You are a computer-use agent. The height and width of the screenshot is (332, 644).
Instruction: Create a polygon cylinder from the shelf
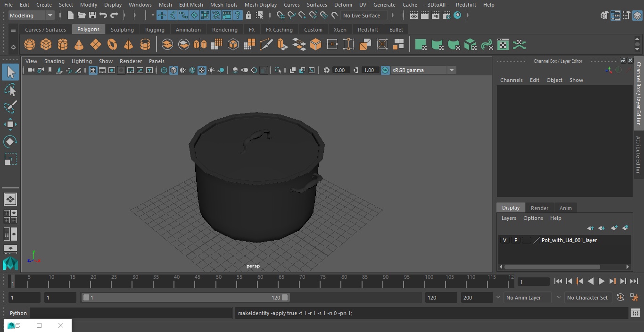pyautogui.click(x=63, y=45)
